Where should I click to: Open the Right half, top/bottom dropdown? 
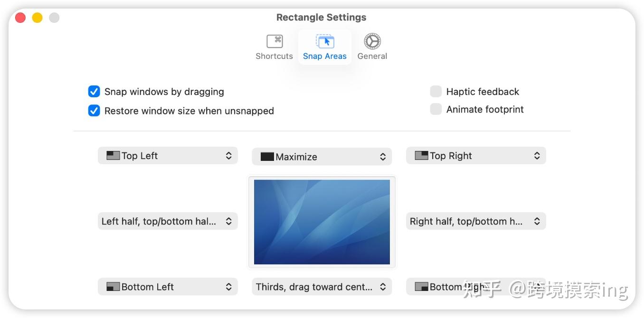(x=476, y=221)
